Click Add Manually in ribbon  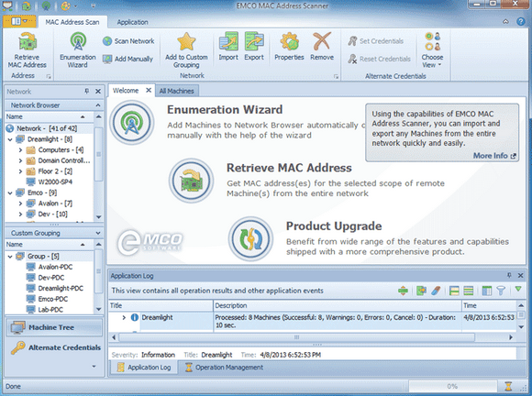pos(127,59)
